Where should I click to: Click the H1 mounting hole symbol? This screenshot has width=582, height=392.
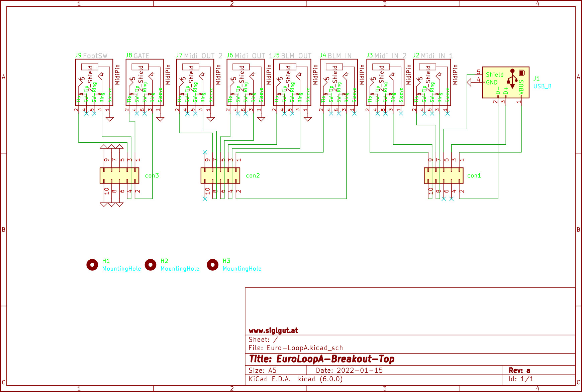coord(92,265)
